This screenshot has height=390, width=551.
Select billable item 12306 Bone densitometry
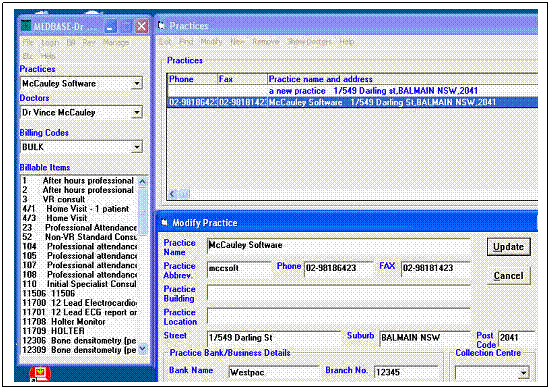click(79, 341)
